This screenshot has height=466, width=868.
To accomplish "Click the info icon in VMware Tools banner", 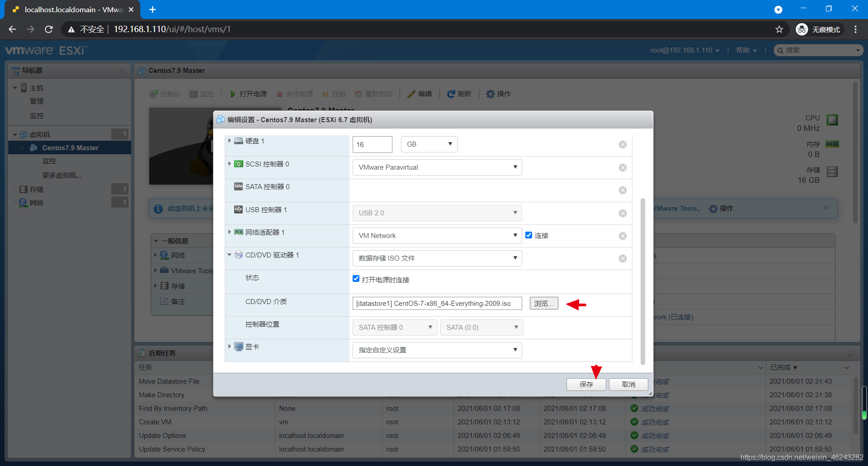I will pos(158,209).
